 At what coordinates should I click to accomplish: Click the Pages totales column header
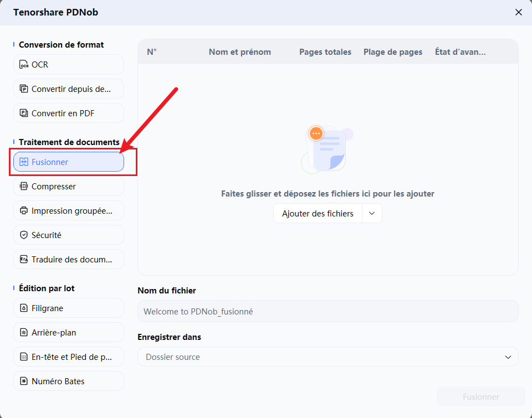[325, 52]
